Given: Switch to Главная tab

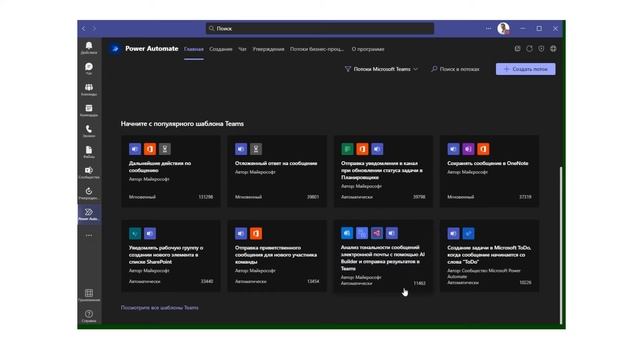Looking at the screenshot, I should pos(193,49).
